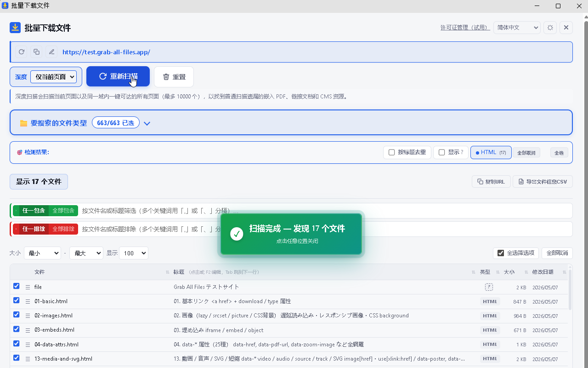Uncheck the file row checkbox
Viewport: 588px width, 368px height.
pyautogui.click(x=17, y=286)
